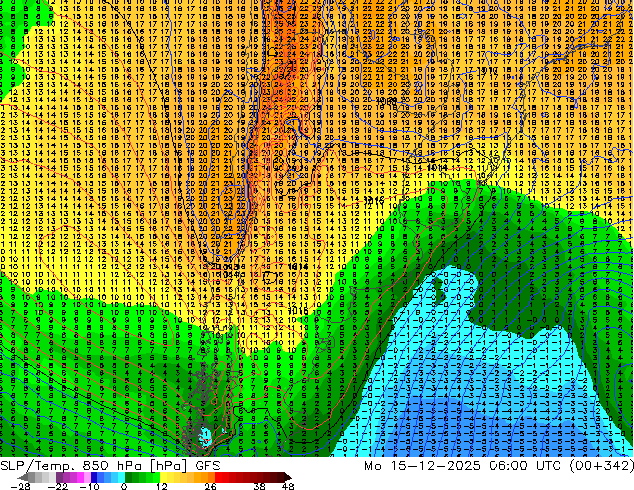The image size is (634, 490).
Task: Click the '(00+342)' forecast hour label
Action: pos(602,466)
